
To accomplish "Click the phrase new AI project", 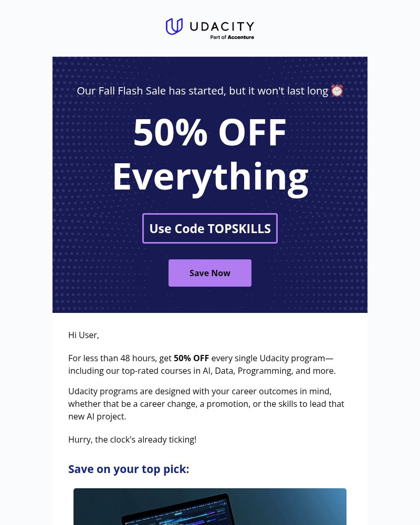I will click(97, 416).
